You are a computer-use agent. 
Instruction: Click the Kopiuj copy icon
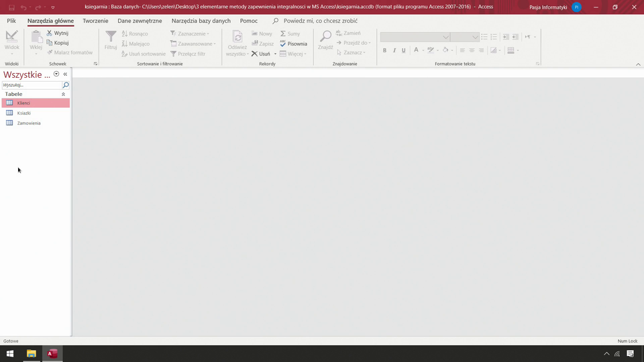tap(50, 43)
